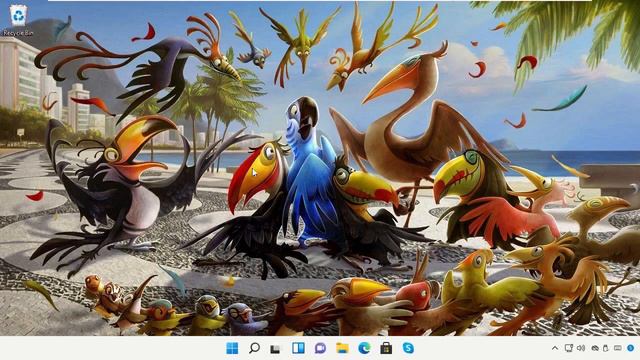Open File Explorer from taskbar
This screenshot has height=360, width=640.
pyautogui.click(x=342, y=348)
